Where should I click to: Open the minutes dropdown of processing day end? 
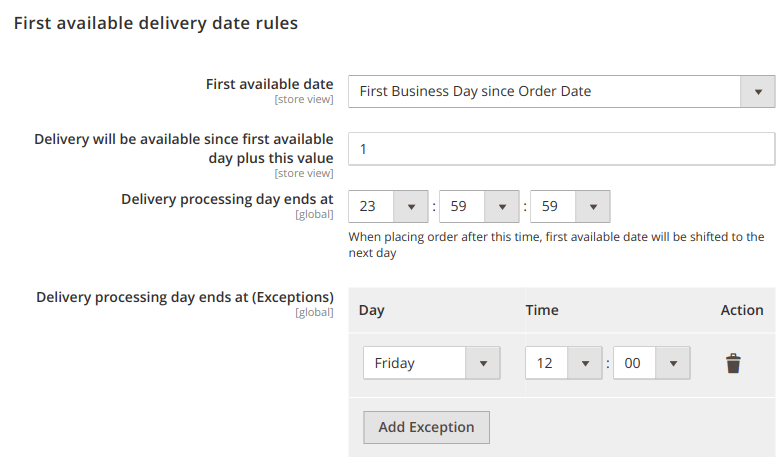pyautogui.click(x=479, y=207)
